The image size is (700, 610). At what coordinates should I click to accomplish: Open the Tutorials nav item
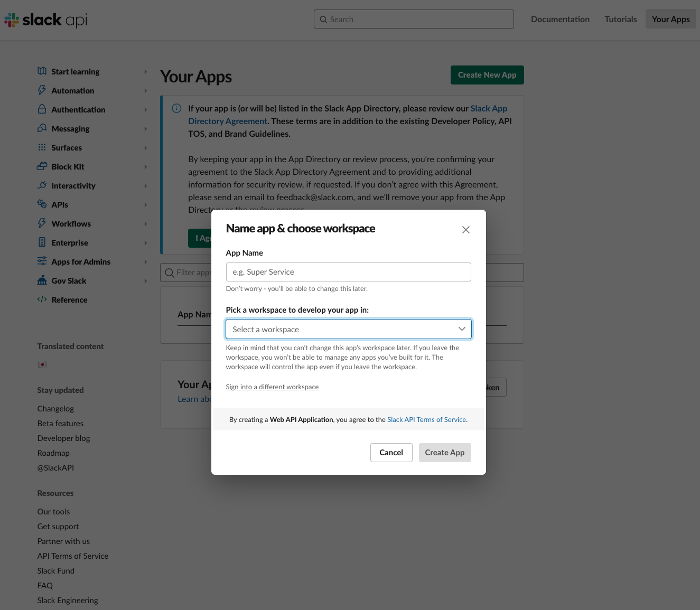(621, 19)
